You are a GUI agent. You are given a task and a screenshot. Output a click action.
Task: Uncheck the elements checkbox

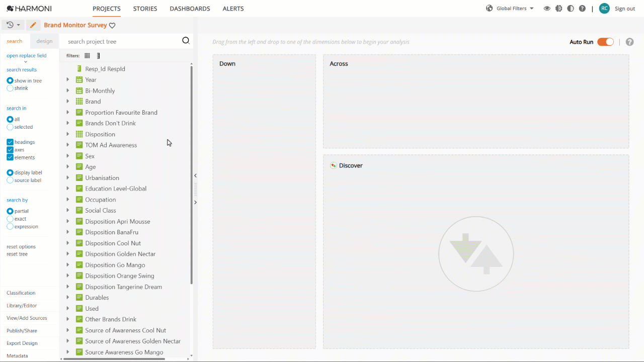click(10, 157)
